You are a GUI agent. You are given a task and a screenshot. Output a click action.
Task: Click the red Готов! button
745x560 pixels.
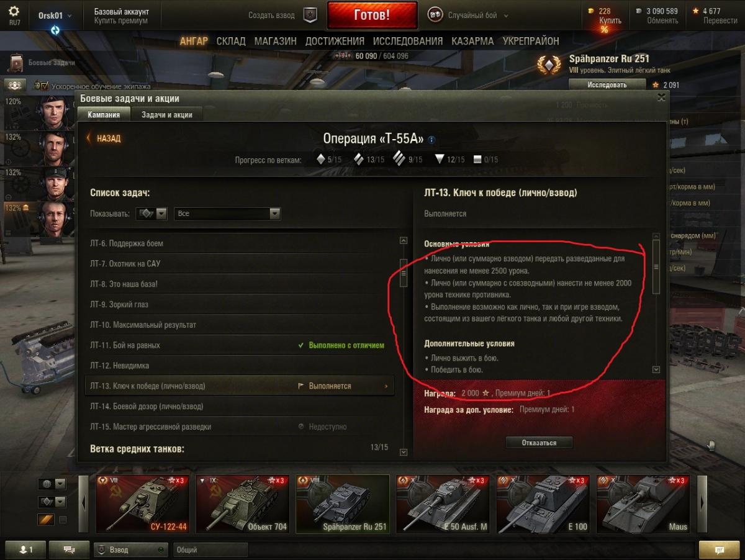[372, 15]
